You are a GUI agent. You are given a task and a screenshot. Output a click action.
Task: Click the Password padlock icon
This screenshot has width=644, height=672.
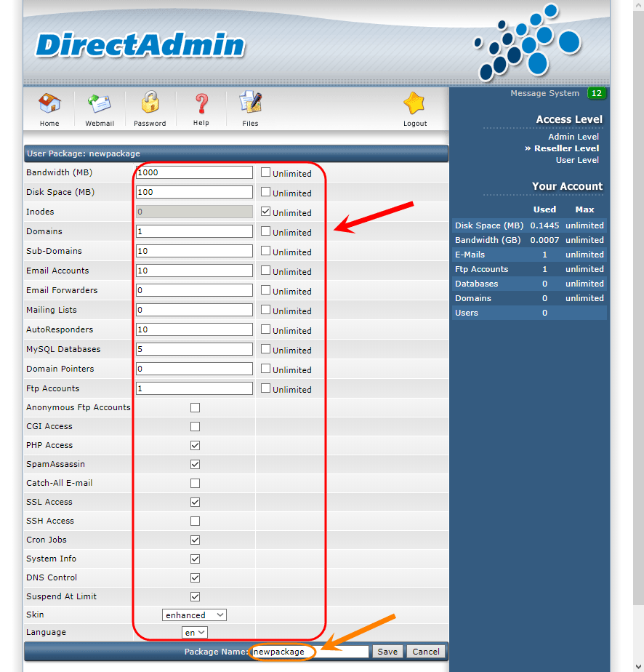(x=150, y=102)
